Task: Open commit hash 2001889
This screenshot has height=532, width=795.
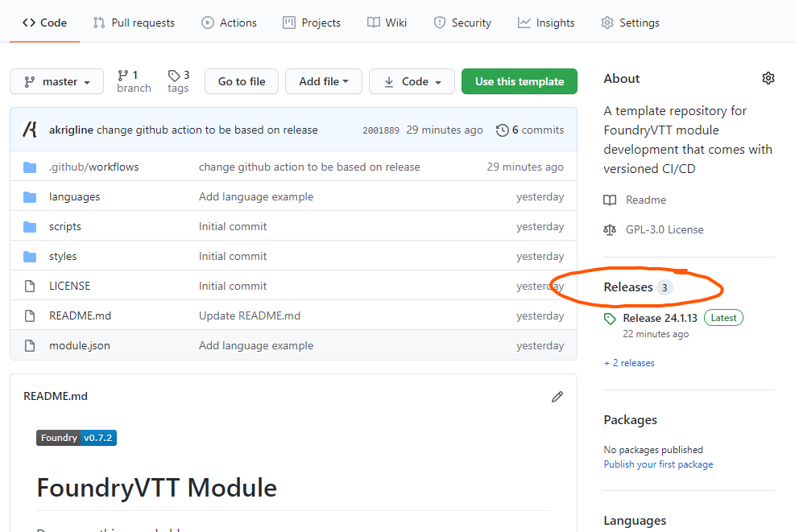Action: point(381,130)
